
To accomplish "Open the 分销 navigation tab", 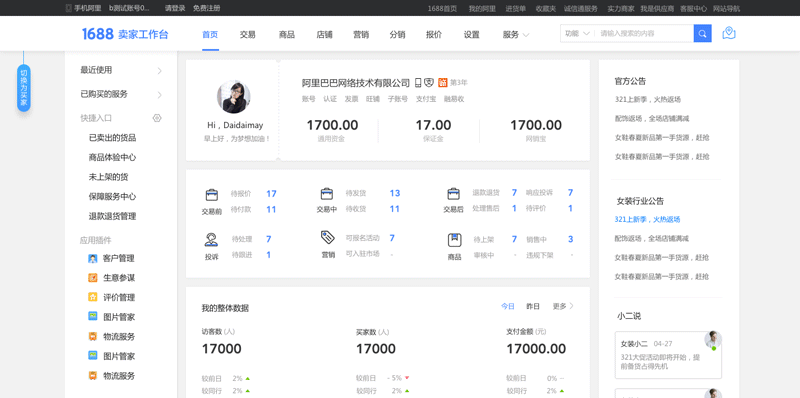I will (397, 35).
